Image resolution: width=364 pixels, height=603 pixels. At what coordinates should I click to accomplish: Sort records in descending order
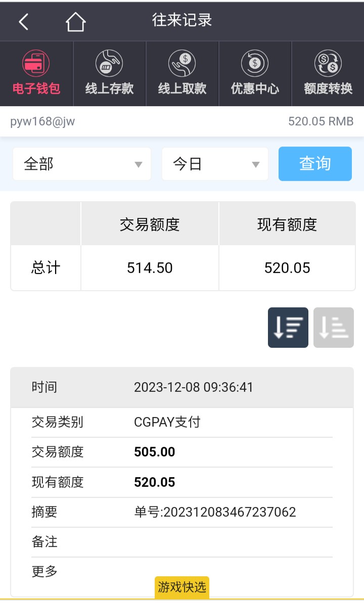[x=288, y=328]
